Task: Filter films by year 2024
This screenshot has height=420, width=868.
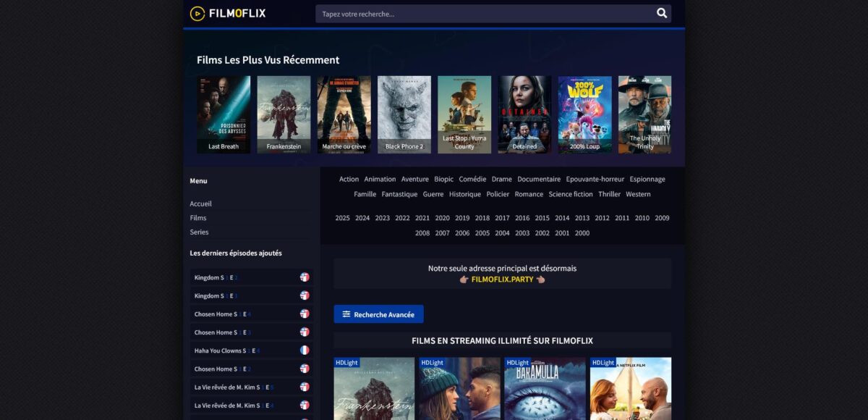Action: coord(362,218)
